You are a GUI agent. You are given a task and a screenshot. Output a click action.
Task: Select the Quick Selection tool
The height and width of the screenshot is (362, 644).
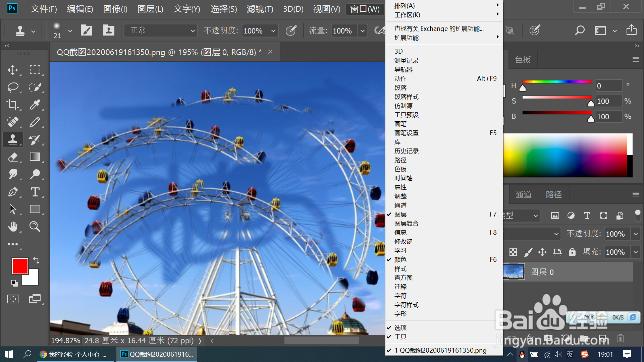point(35,87)
